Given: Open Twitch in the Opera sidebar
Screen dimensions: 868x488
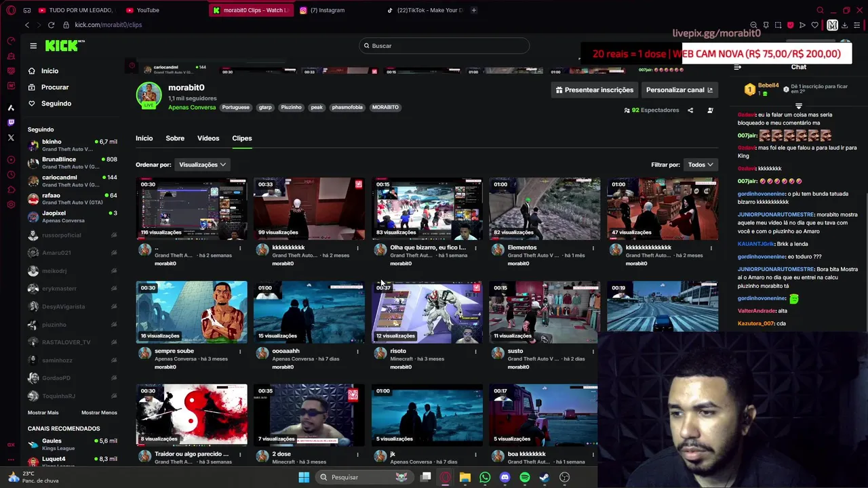Looking at the screenshot, I should click(11, 123).
